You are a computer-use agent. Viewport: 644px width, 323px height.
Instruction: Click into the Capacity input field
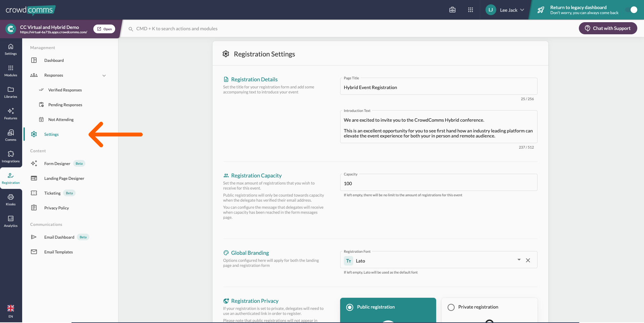438,184
